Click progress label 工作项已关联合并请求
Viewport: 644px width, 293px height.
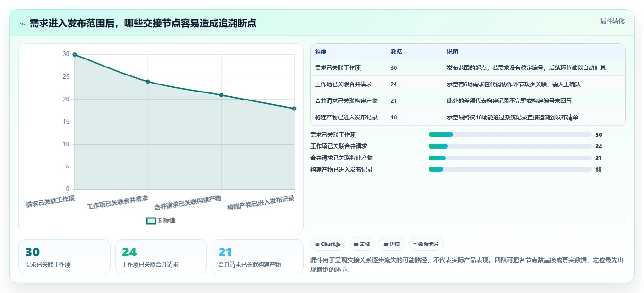(339, 146)
